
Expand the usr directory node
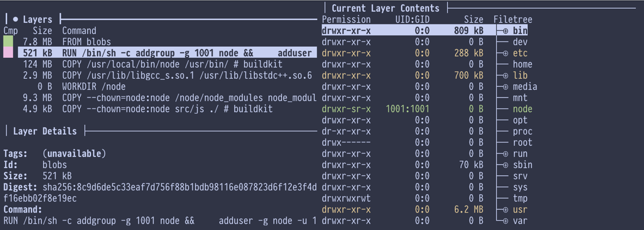point(505,210)
